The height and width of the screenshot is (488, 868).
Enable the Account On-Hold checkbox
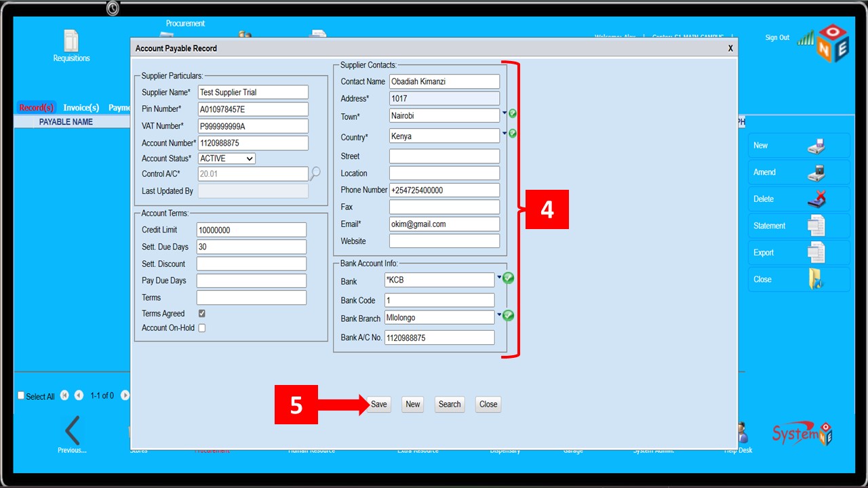point(202,328)
